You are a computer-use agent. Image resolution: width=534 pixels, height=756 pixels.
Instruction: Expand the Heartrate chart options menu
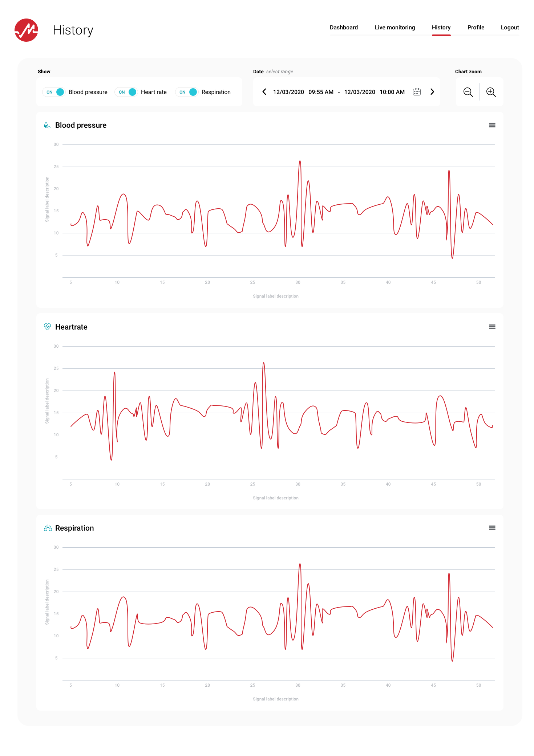[x=492, y=327]
